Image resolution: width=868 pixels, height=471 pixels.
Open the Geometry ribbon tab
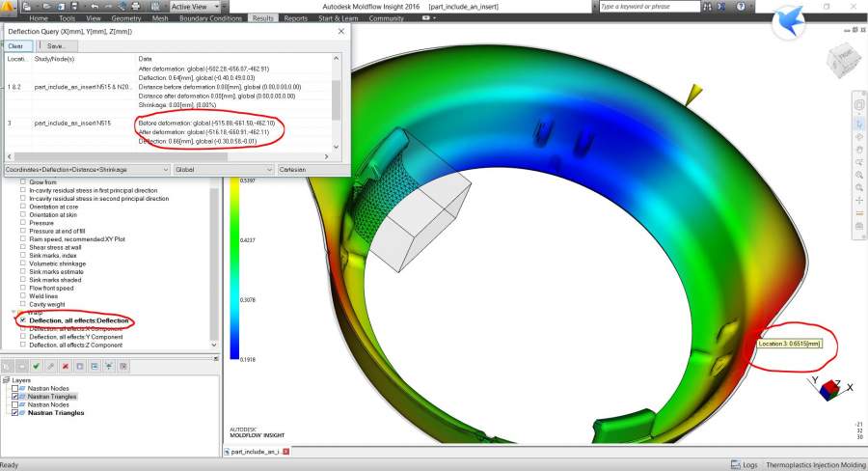[x=126, y=18]
